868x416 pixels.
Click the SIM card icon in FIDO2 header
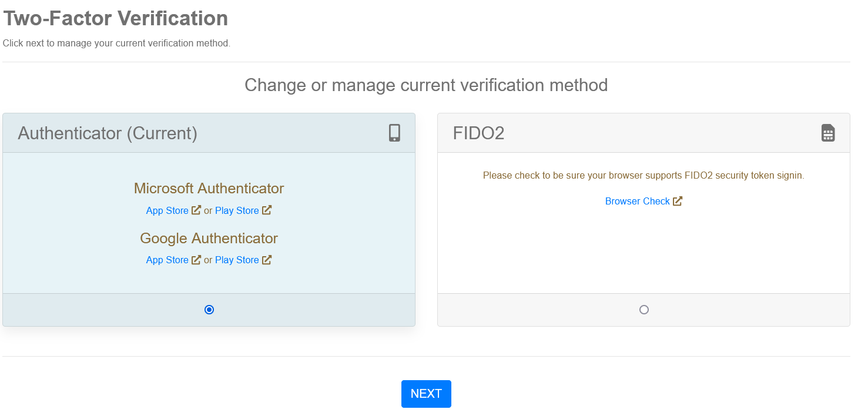click(828, 133)
